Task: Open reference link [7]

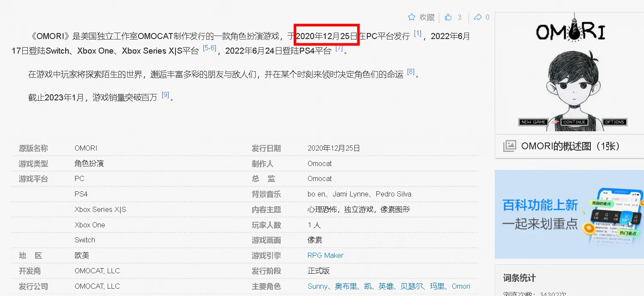Action: coord(339,48)
